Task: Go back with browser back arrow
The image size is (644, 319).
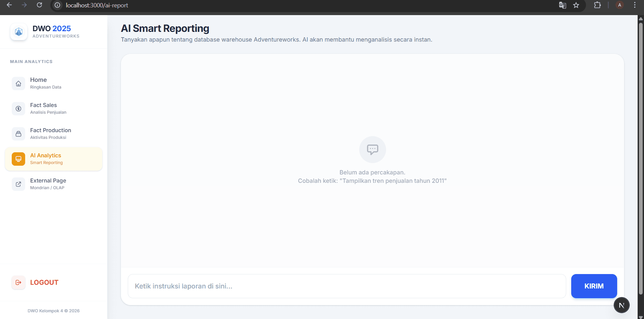Action: pos(9,5)
